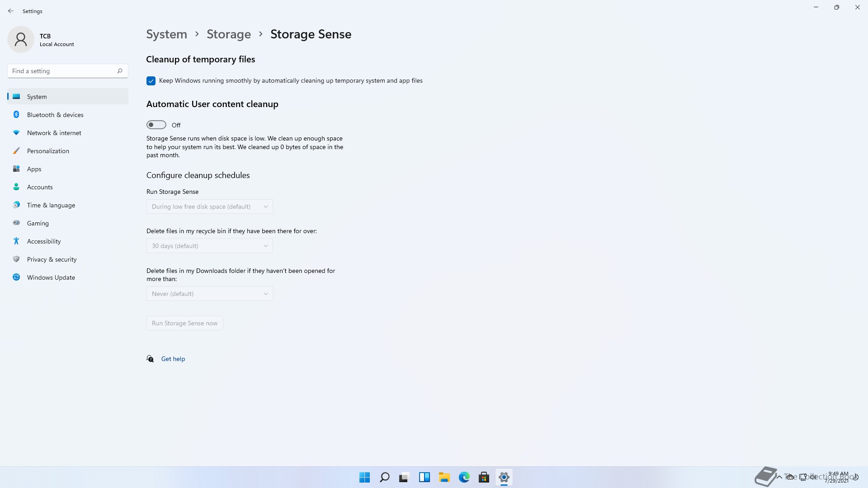868x488 pixels.
Task: Restore down the Settings window
Action: [x=837, y=7]
